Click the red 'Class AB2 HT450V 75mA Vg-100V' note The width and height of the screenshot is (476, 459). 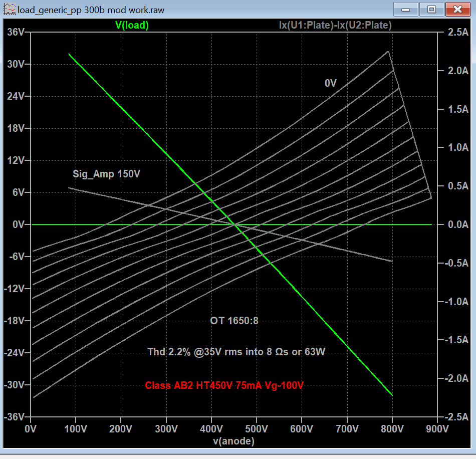[x=224, y=385]
